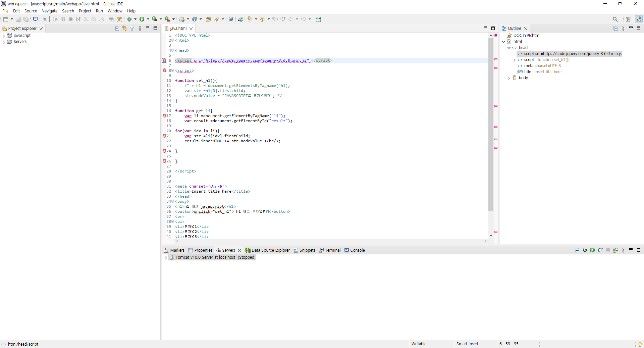Click the Previous Annotation icon
Image resolution: width=644 pixels, height=348 pixels.
point(262,19)
